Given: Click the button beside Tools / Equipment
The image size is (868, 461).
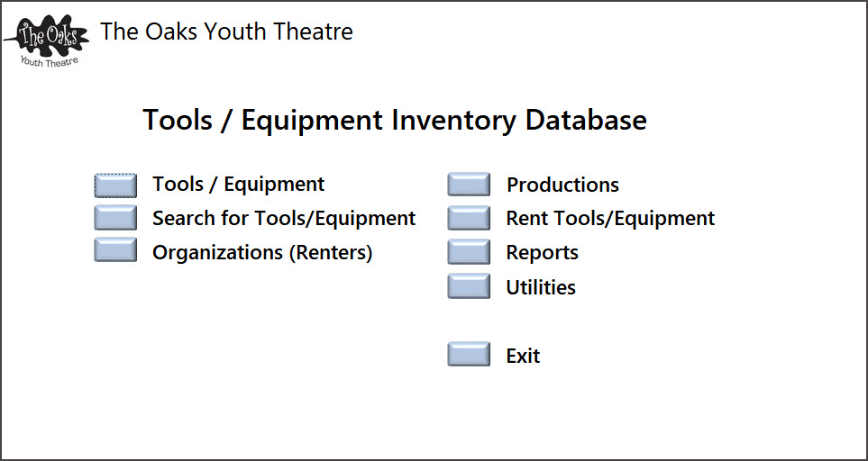Looking at the screenshot, I should tap(115, 185).
